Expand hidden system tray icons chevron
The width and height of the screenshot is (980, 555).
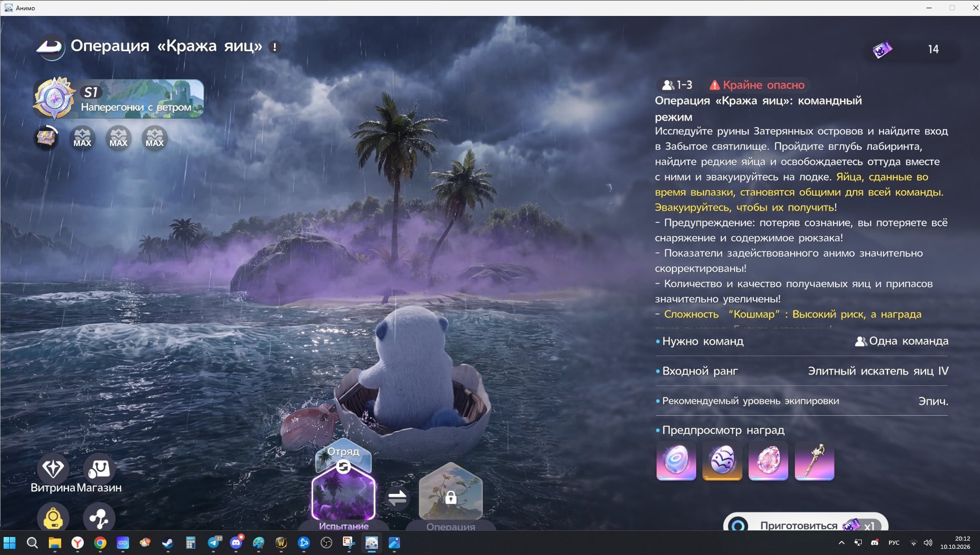point(841,543)
